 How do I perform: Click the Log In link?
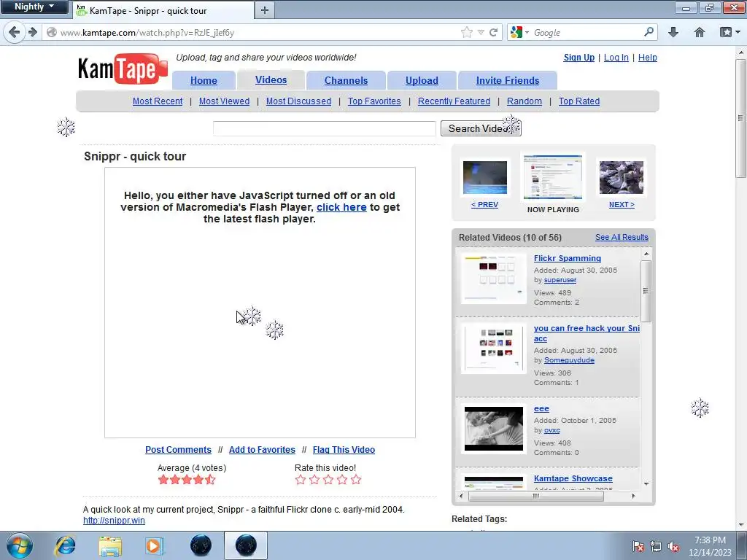click(x=616, y=58)
